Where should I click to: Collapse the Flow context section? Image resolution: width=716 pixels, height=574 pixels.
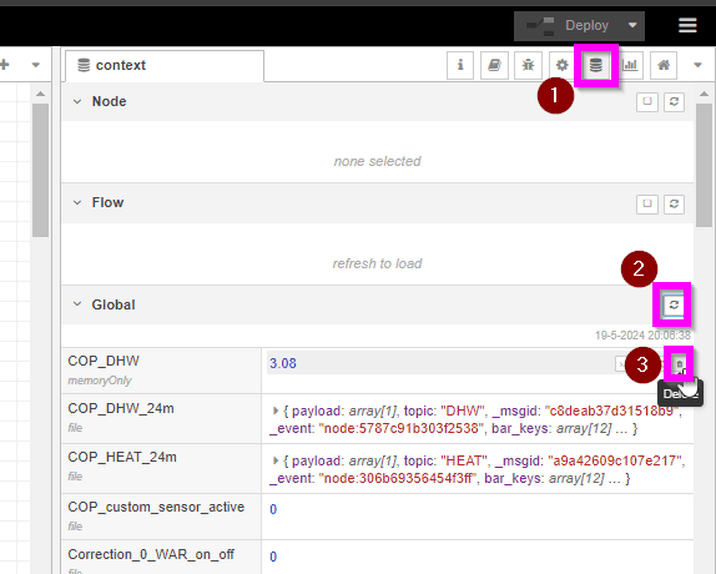coord(78,202)
